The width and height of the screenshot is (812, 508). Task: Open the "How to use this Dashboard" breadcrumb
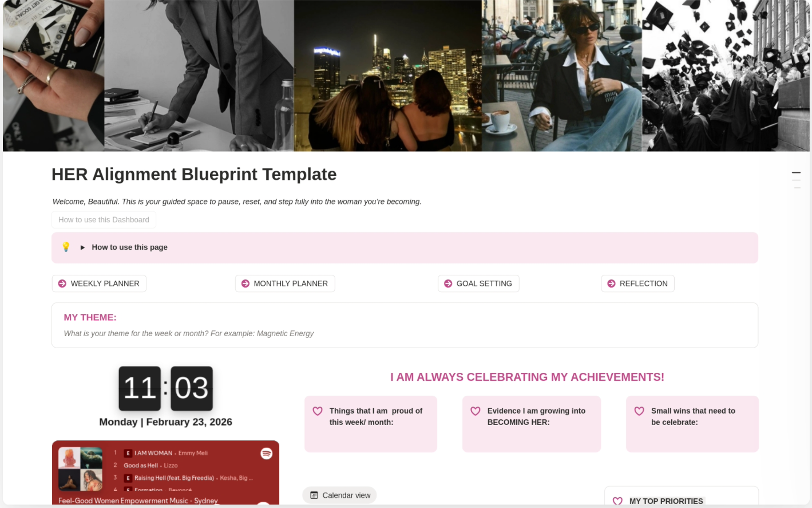point(104,219)
